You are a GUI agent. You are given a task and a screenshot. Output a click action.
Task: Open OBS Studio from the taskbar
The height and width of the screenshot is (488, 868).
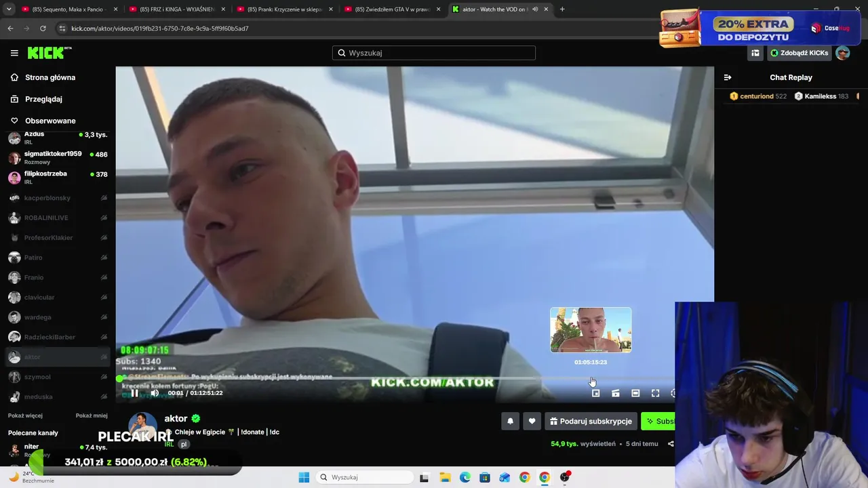click(565, 477)
